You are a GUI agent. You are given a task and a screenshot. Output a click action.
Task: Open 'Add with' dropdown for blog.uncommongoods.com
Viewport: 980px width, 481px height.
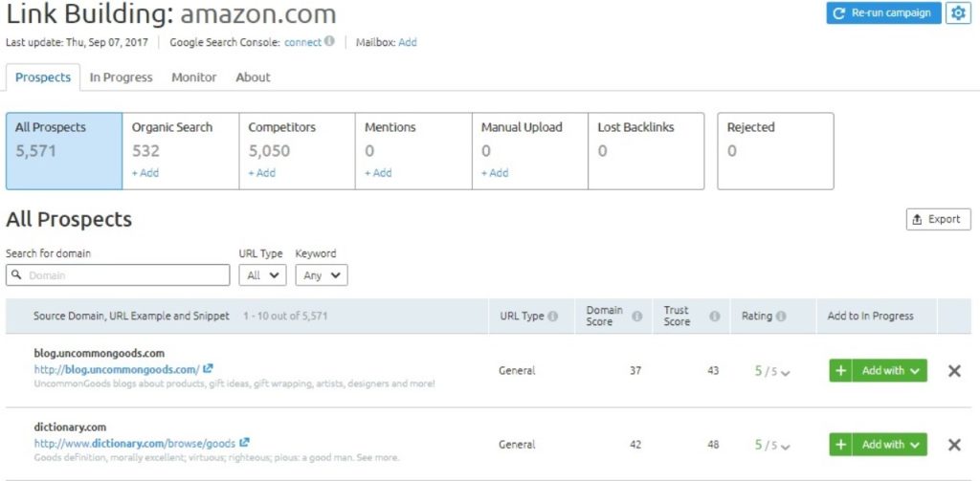pos(890,370)
